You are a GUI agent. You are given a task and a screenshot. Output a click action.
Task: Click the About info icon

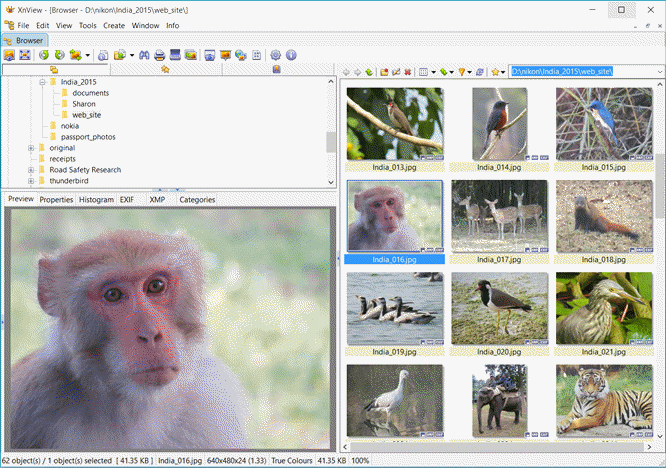tap(291, 55)
